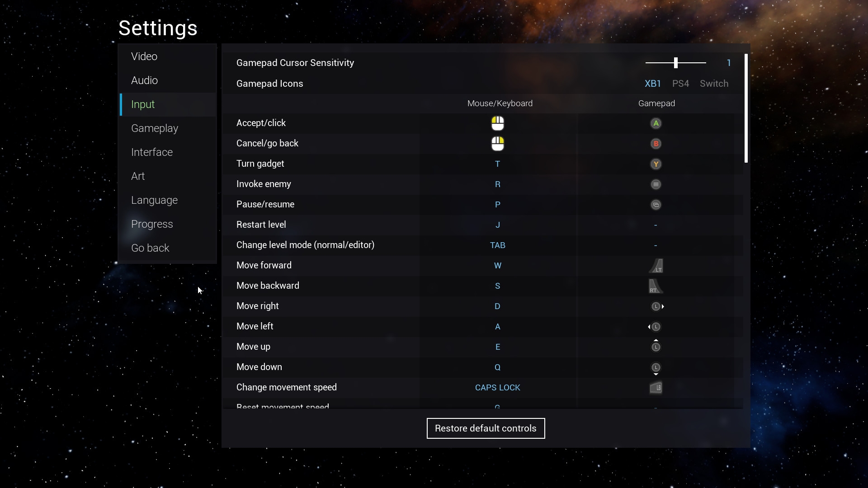Click the bindings list vertical scrollbar
This screenshot has height=488, width=868.
click(746, 108)
